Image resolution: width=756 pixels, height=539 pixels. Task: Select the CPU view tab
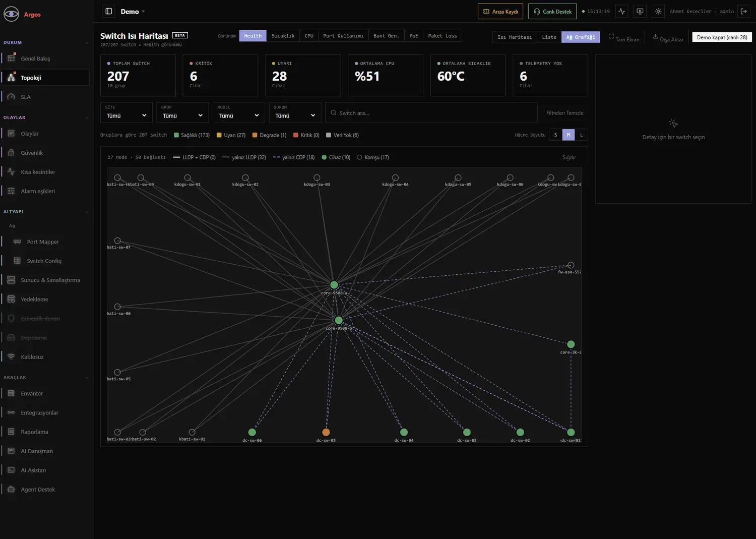click(x=309, y=36)
